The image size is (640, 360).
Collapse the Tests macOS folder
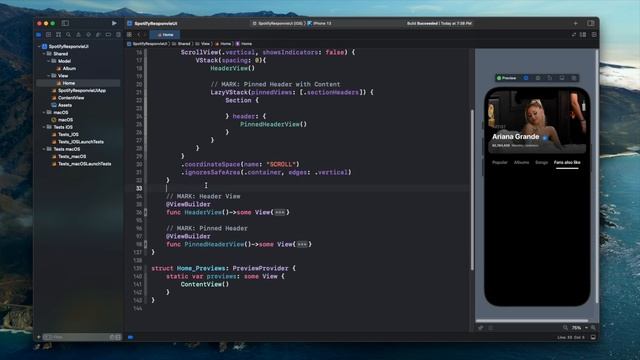point(44,149)
